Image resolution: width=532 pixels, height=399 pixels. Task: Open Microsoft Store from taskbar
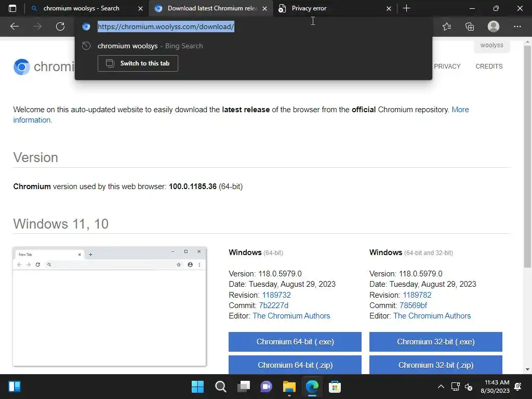[335, 387]
